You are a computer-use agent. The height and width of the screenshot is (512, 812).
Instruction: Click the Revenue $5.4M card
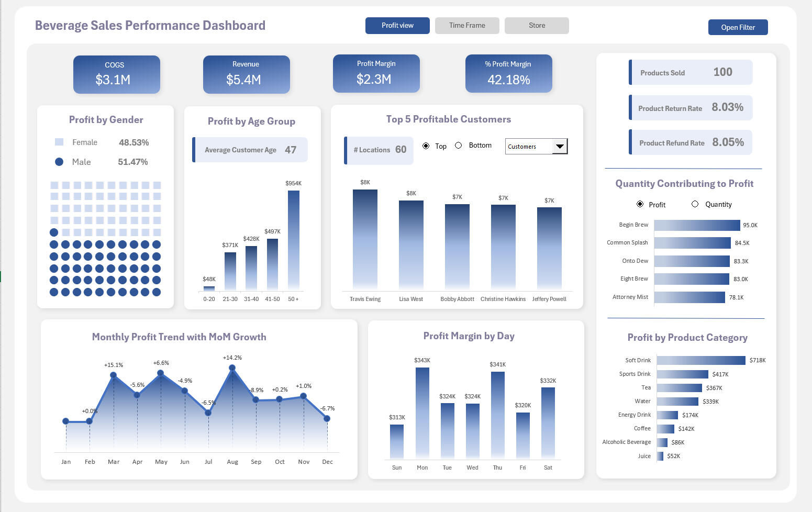[246, 74]
